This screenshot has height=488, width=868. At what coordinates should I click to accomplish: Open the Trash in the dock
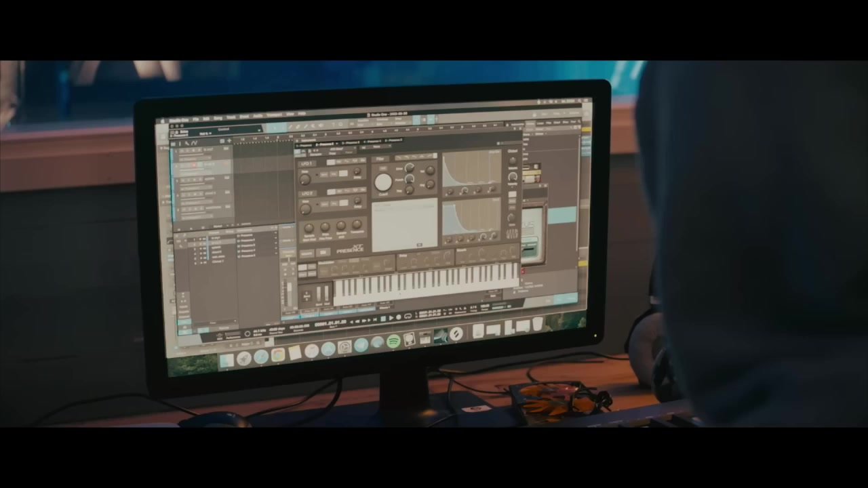coord(538,324)
